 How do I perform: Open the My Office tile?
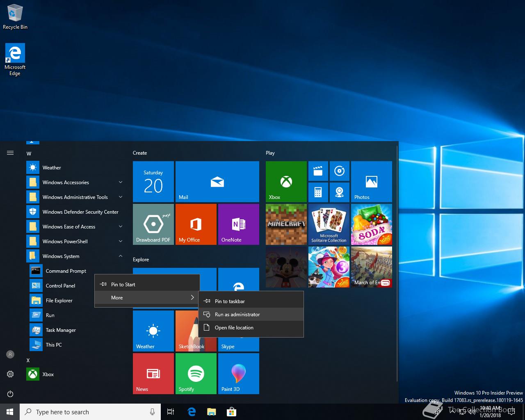tap(196, 224)
